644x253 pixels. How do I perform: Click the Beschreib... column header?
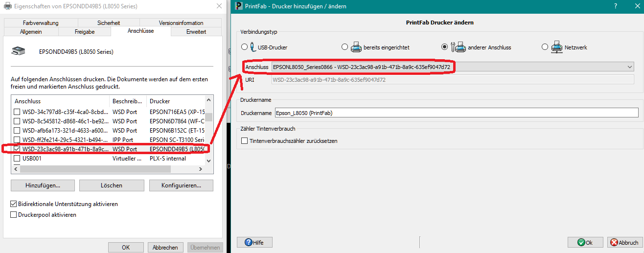pyautogui.click(x=128, y=101)
